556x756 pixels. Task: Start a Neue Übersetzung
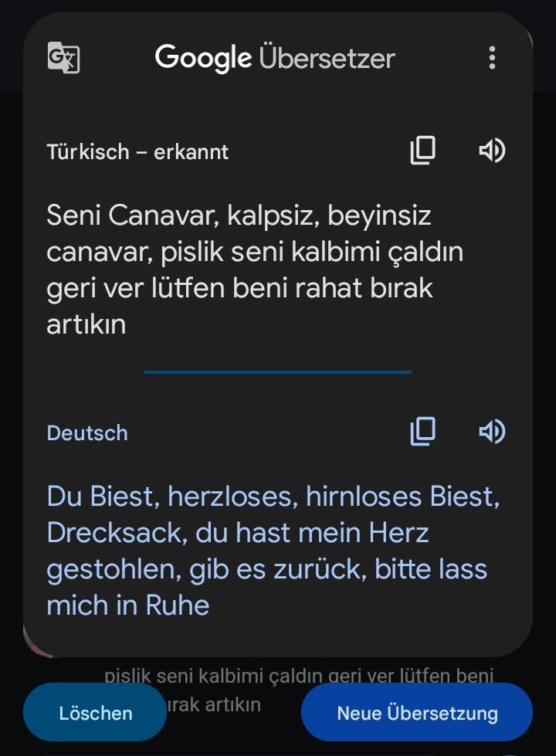click(x=417, y=713)
